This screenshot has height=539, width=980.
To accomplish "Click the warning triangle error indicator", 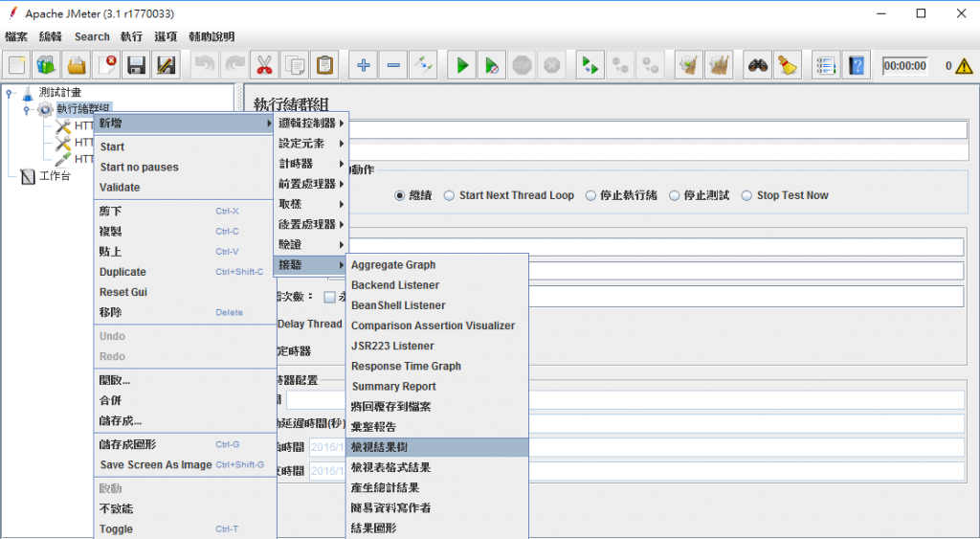I will pos(964,66).
